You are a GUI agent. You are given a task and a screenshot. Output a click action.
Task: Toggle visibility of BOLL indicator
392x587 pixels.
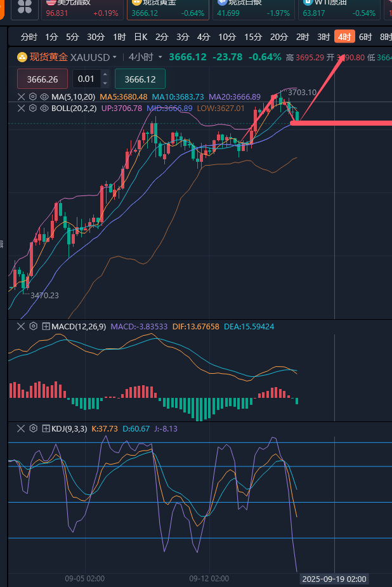pos(44,109)
